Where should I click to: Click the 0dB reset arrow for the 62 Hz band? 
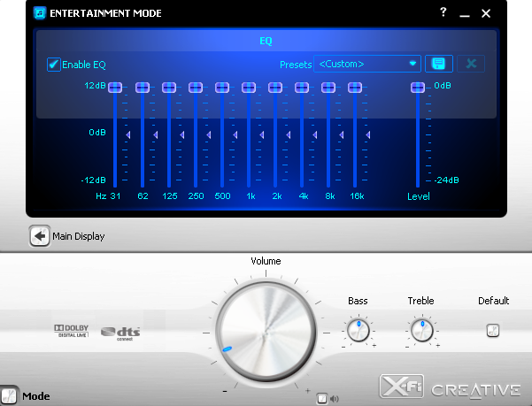point(156,134)
